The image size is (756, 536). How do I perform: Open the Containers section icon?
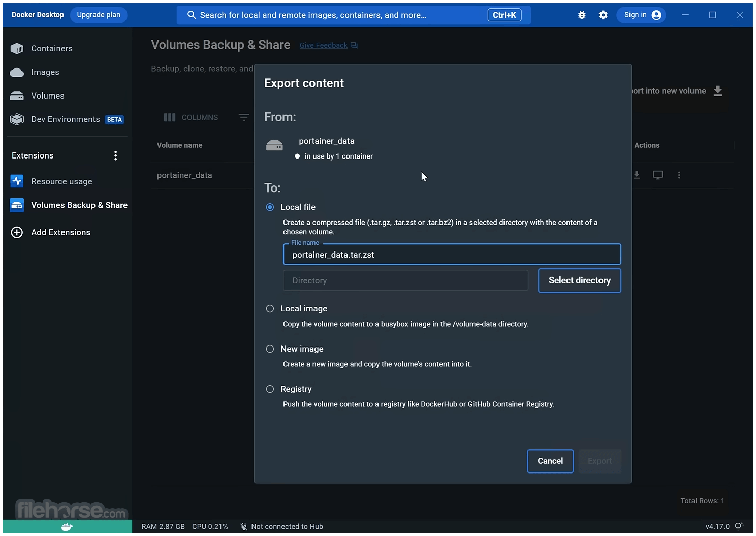pyautogui.click(x=17, y=48)
